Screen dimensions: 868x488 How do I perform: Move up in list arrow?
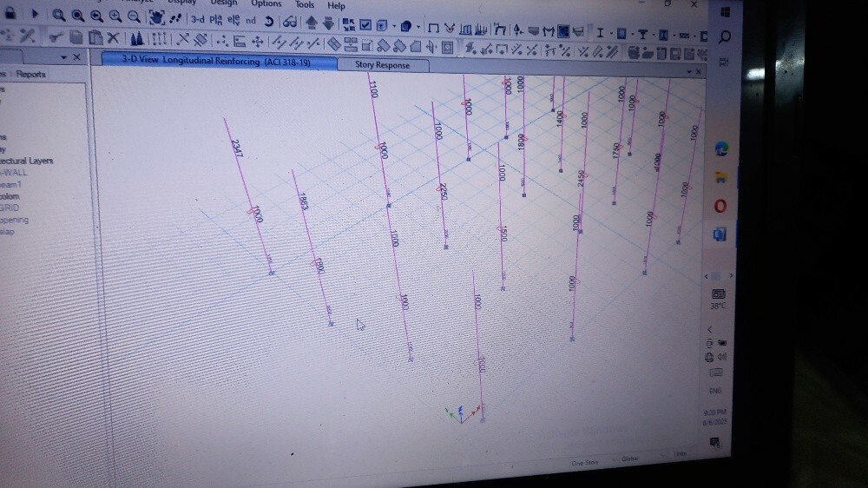coord(311,23)
